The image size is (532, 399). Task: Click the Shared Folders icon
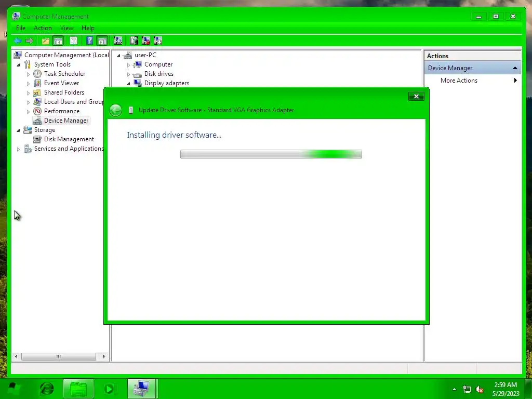click(x=37, y=92)
